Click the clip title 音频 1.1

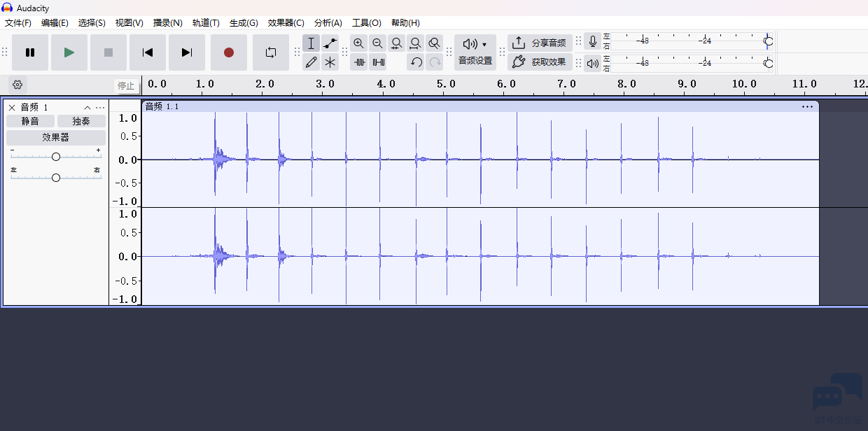(162, 106)
